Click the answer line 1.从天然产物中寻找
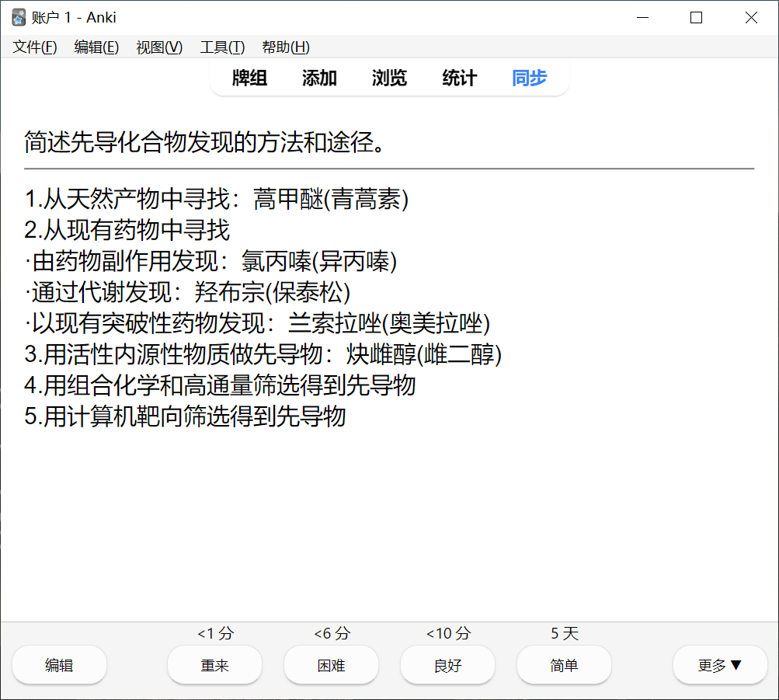 pyautogui.click(x=217, y=199)
